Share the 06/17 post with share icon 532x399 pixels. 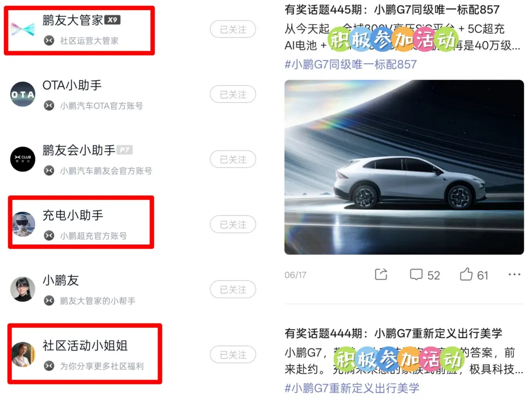click(381, 274)
